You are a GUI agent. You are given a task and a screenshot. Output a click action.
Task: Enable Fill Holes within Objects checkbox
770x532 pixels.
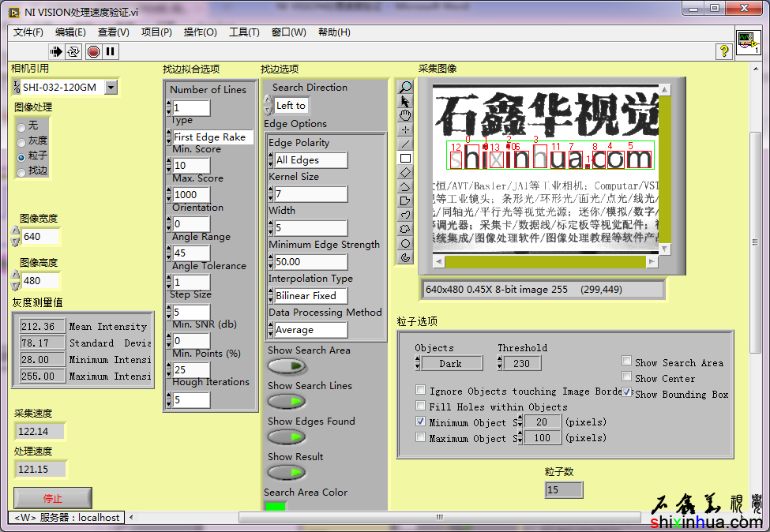[x=421, y=406]
